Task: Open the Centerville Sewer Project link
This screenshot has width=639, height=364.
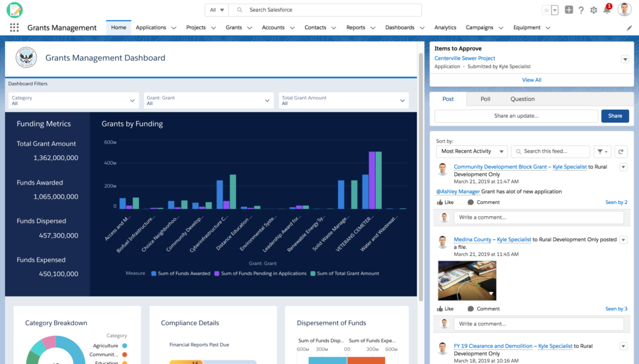Action: pos(464,58)
